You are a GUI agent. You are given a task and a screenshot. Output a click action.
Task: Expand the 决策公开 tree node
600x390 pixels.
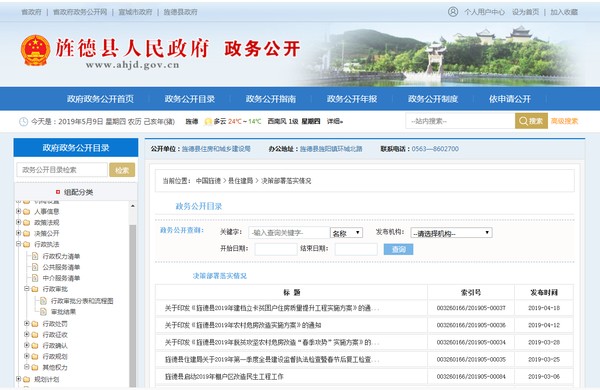click(18, 233)
